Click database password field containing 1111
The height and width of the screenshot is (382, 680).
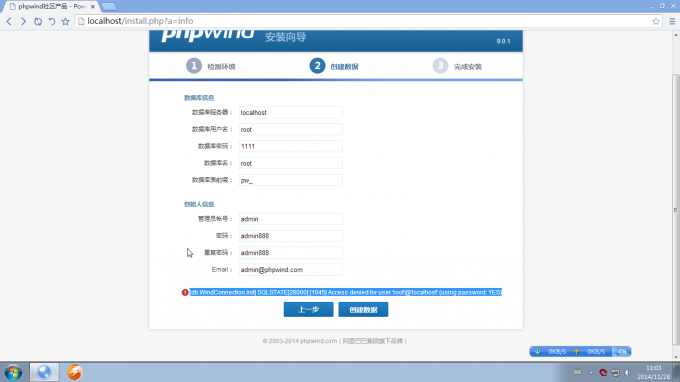point(291,146)
